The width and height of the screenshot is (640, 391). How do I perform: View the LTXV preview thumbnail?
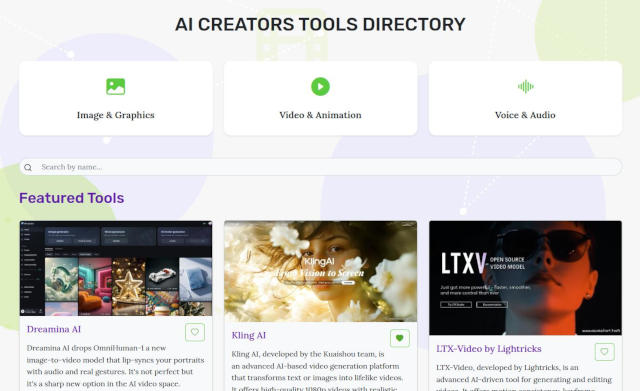click(525, 278)
